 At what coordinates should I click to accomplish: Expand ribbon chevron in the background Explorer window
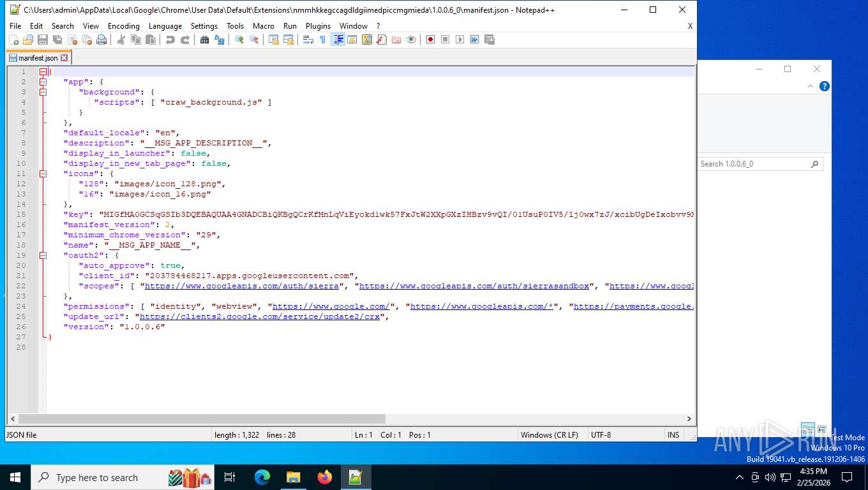tap(811, 86)
